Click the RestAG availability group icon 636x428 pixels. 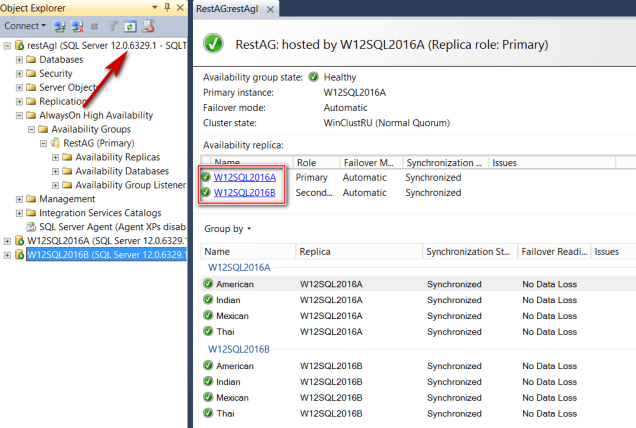(55, 143)
